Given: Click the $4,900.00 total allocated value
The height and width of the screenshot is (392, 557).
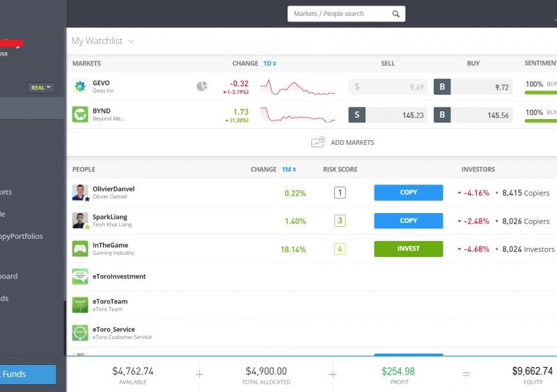Looking at the screenshot, I should point(266,371).
